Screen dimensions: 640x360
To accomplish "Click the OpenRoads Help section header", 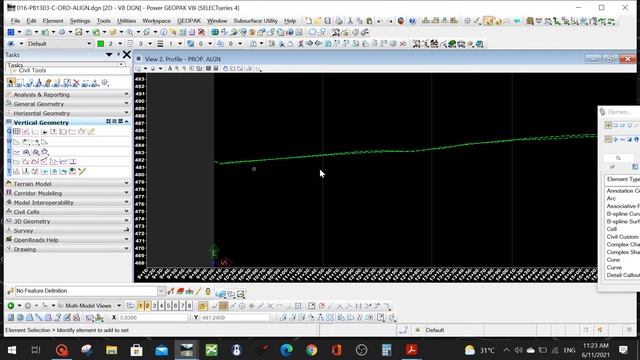I will click(x=67, y=240).
